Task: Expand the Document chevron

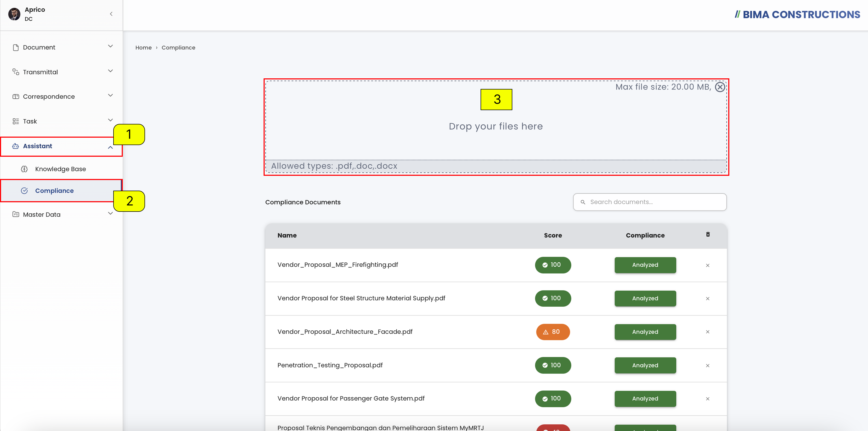Action: [110, 46]
